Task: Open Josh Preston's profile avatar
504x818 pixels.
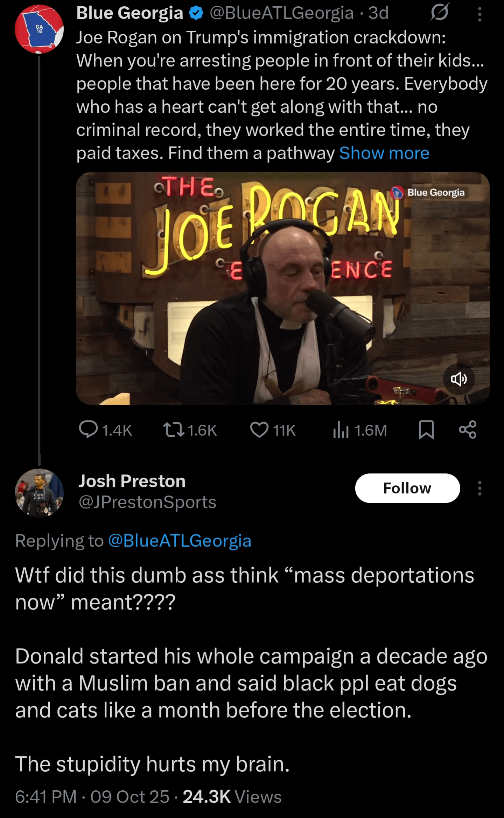Action: click(39, 493)
